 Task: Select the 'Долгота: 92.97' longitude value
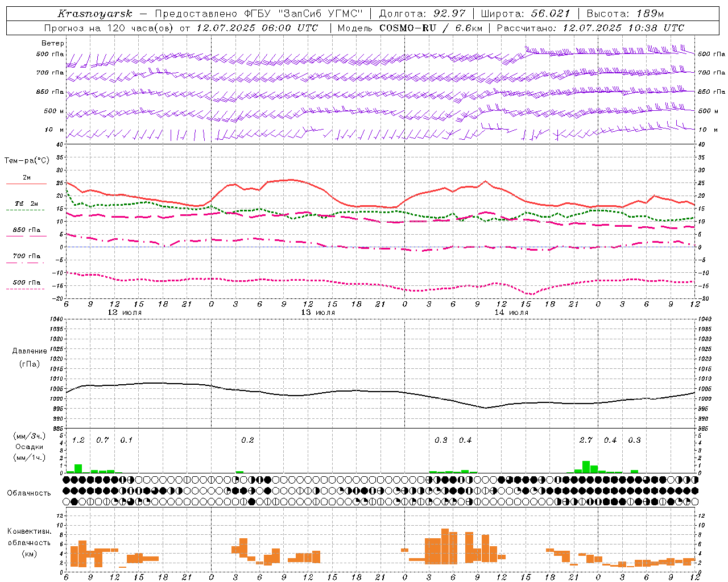click(x=421, y=14)
